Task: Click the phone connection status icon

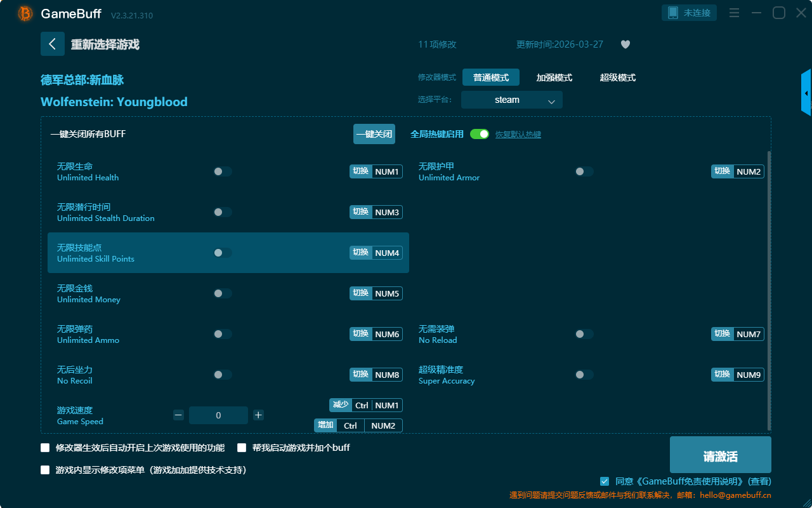Action: [673, 13]
